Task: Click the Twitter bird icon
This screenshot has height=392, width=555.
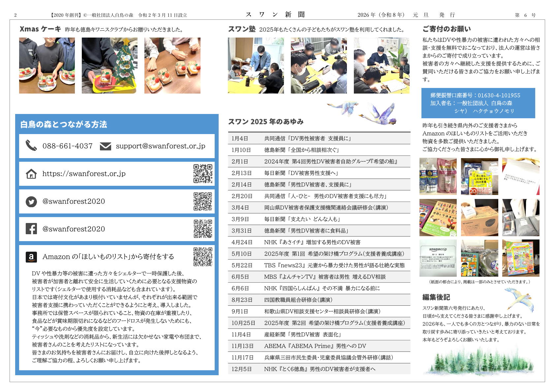Action: (31, 202)
